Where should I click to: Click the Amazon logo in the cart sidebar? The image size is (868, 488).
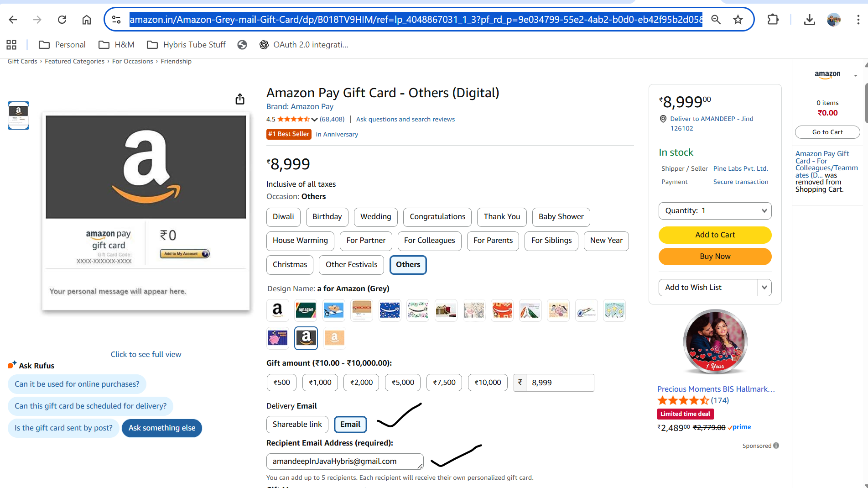coord(827,74)
